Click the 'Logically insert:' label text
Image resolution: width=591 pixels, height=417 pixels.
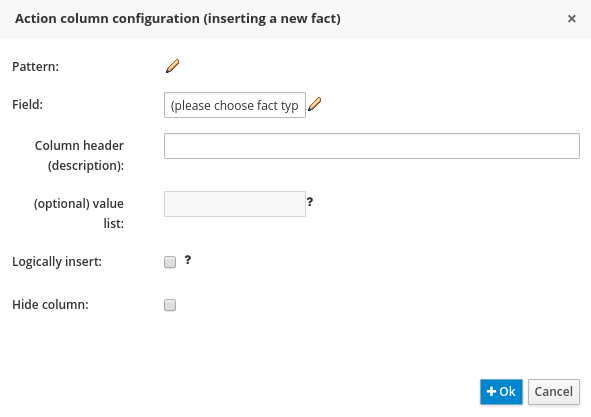57,262
